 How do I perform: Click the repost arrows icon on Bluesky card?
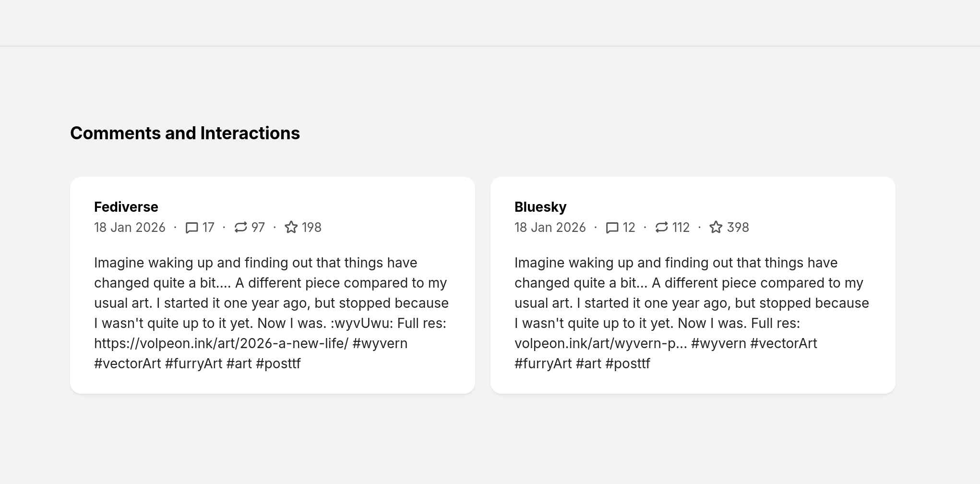point(661,227)
